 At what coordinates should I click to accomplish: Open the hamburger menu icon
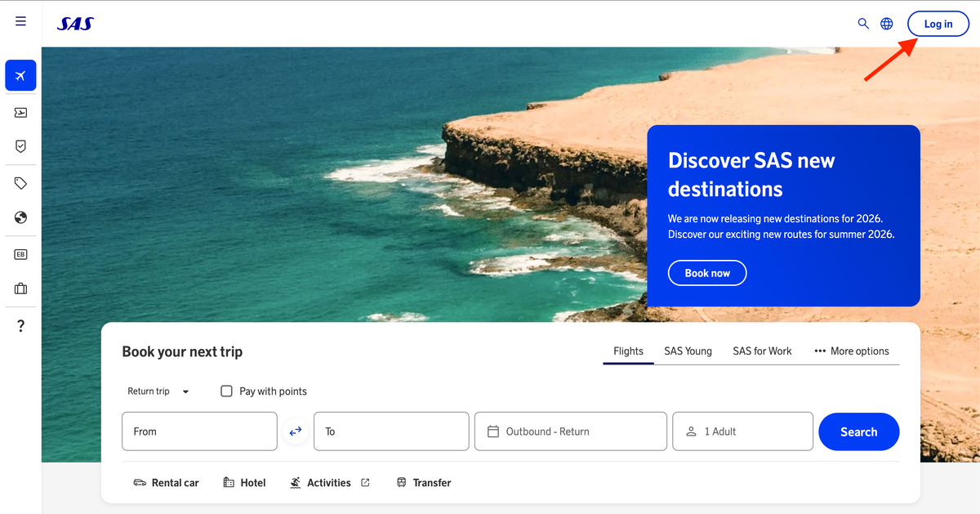tap(20, 22)
